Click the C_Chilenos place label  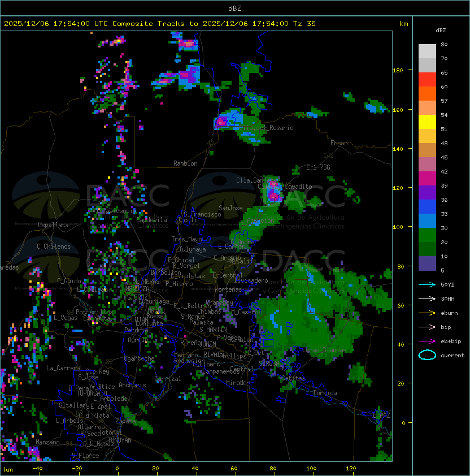click(54, 246)
